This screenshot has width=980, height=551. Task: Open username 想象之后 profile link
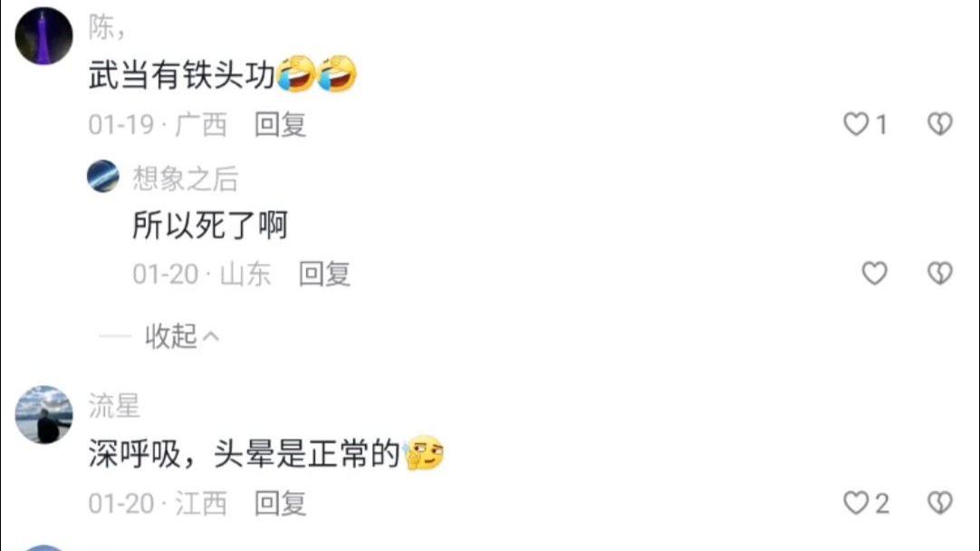point(185,179)
